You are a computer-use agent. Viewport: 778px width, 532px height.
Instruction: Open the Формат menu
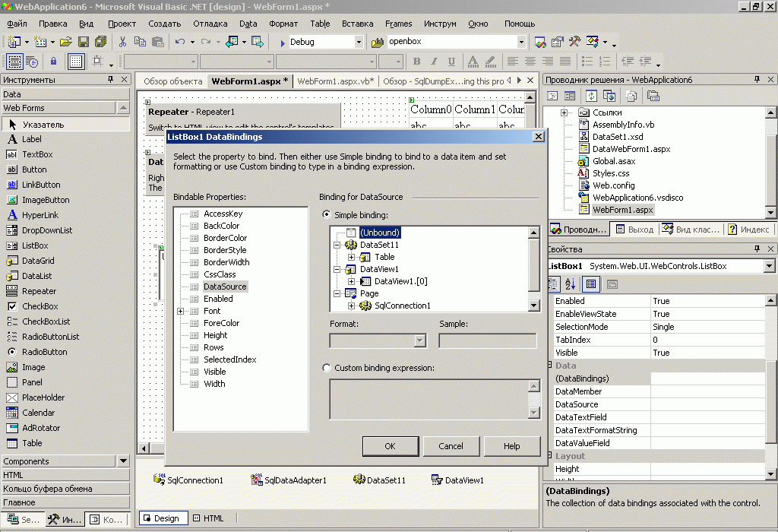point(283,24)
